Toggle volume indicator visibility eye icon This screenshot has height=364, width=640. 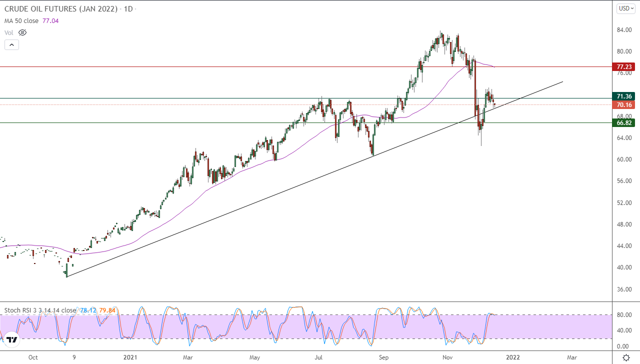(22, 32)
